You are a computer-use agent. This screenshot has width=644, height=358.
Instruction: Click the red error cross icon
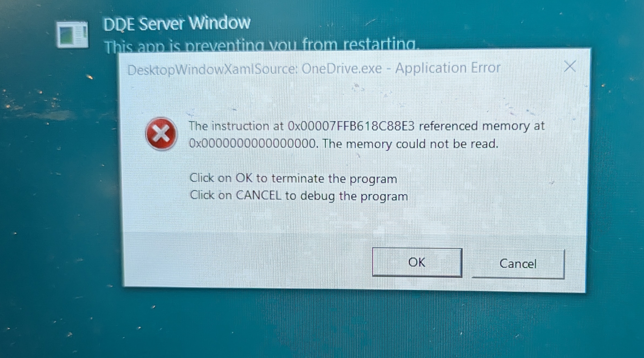161,134
